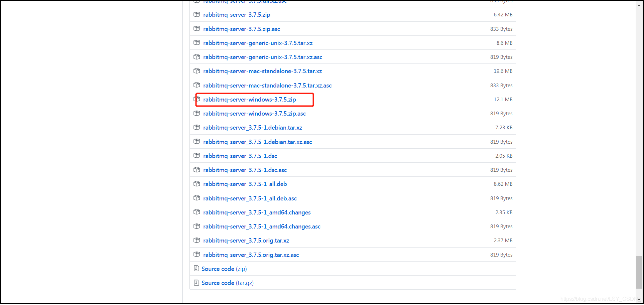The image size is (644, 305).
Task: Click package icon beside rabbitmq-server-3.7.5.zip
Action: click(x=197, y=14)
